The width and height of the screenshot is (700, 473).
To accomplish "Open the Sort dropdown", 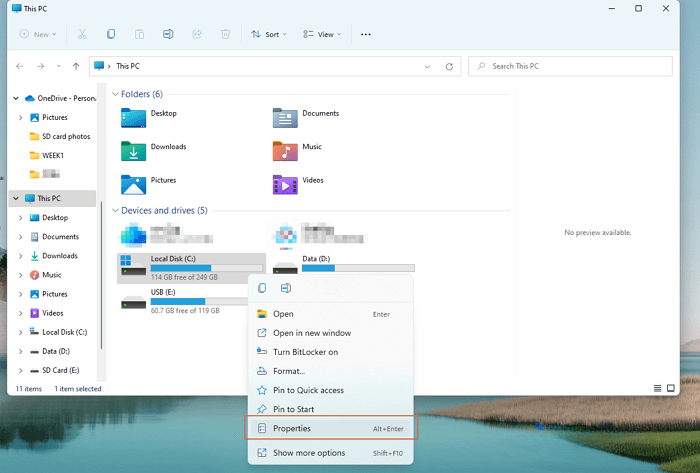I will point(268,34).
